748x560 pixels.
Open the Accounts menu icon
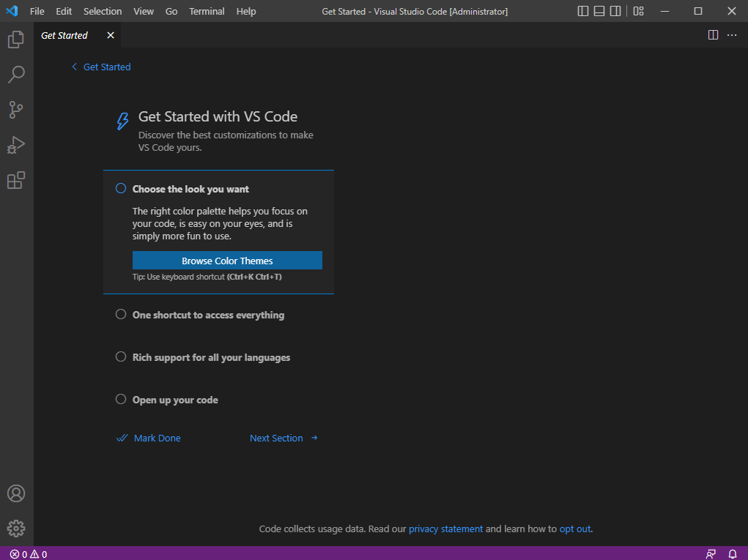[16, 493]
